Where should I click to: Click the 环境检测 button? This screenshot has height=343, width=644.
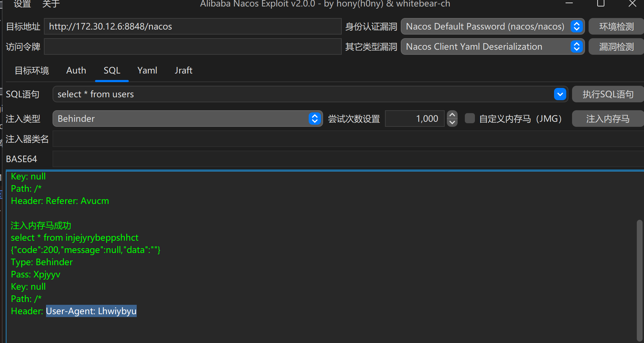tap(616, 27)
